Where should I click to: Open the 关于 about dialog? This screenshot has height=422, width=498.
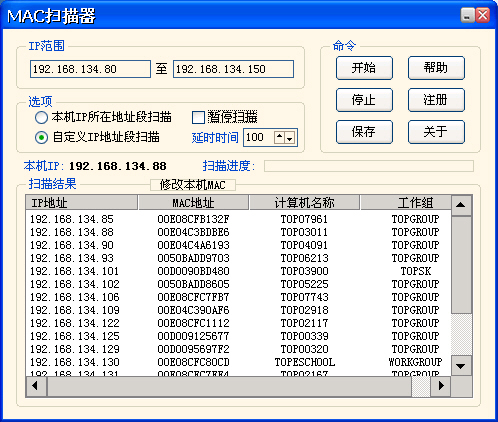pos(436,132)
